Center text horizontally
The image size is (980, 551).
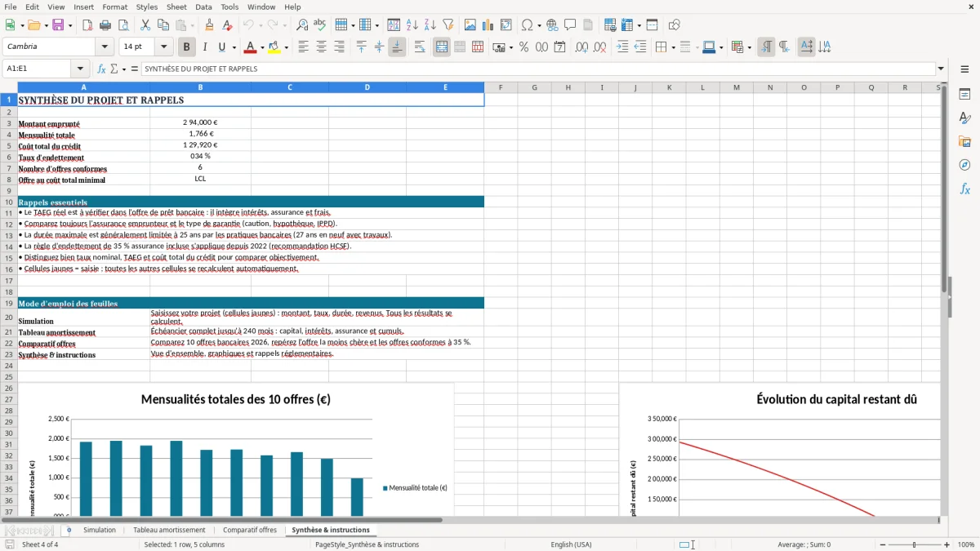(322, 47)
